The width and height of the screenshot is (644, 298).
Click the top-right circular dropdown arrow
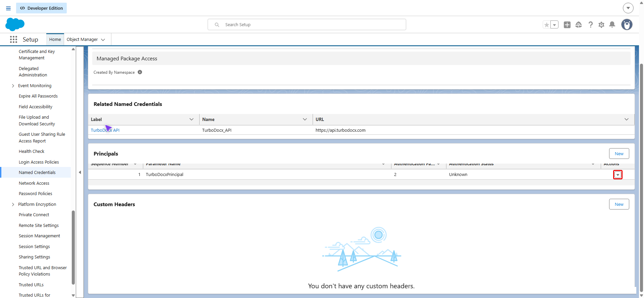coord(628,8)
